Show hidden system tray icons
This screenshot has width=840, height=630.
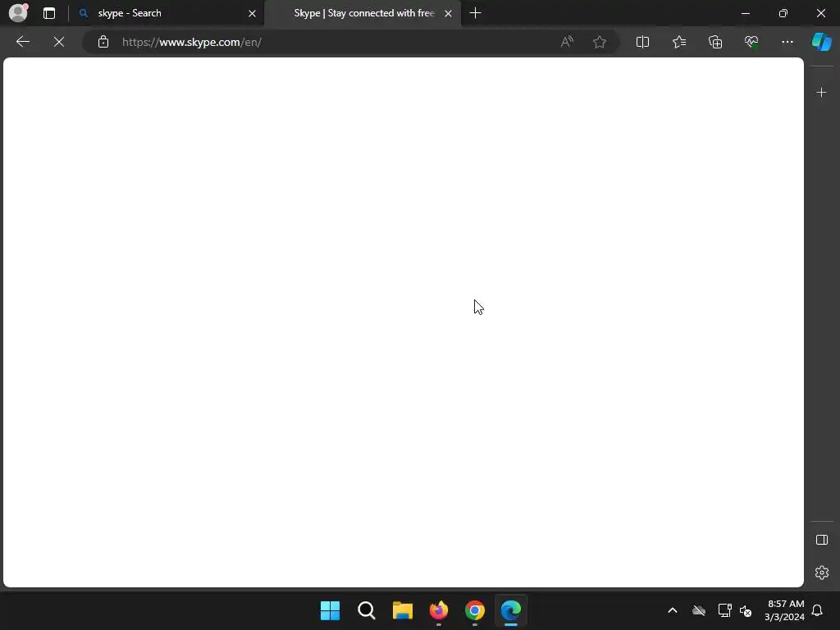click(673, 610)
